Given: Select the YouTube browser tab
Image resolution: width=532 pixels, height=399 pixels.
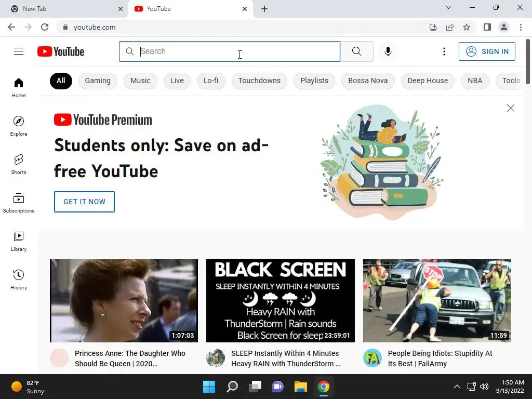Looking at the screenshot, I should pyautogui.click(x=191, y=9).
